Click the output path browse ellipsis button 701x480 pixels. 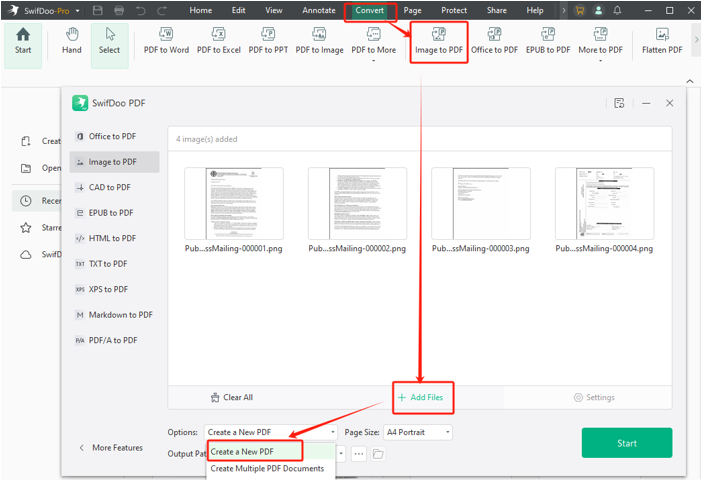pyautogui.click(x=359, y=454)
